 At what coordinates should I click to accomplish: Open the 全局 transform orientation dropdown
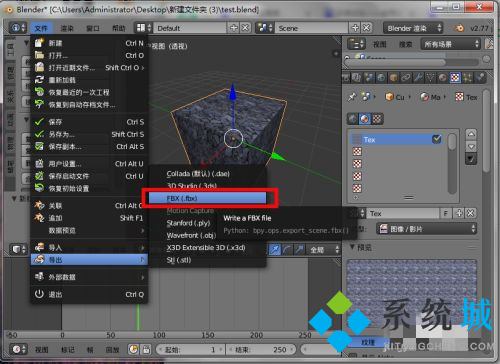tap(323, 249)
